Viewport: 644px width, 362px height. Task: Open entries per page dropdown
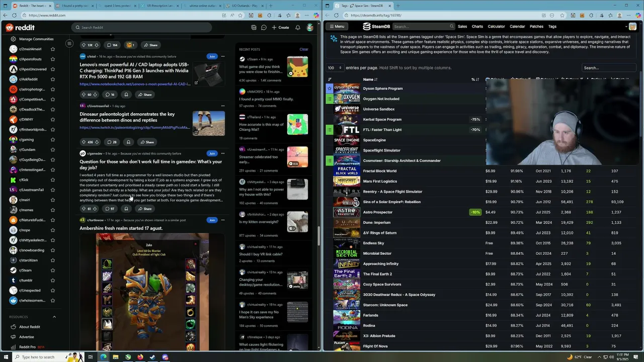[335, 67]
